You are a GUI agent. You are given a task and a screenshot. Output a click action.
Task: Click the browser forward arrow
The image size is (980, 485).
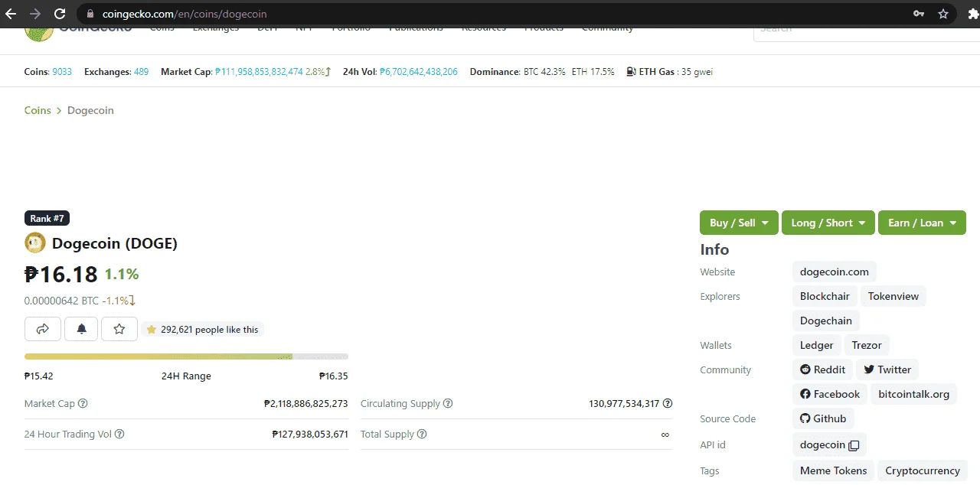35,14
